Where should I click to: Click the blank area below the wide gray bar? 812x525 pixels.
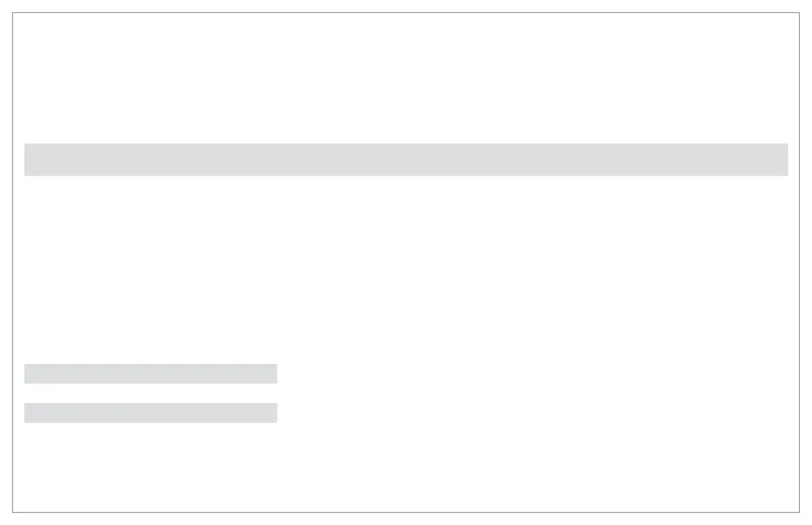pos(406,269)
